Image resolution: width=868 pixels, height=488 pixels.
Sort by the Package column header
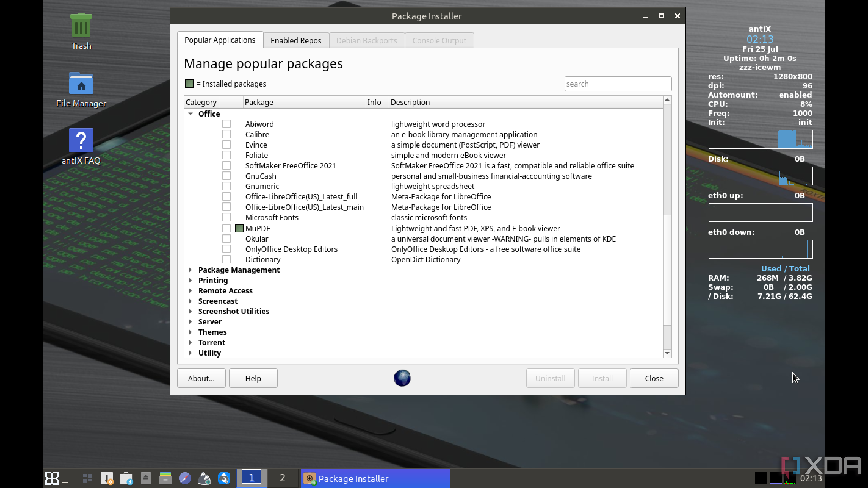(x=304, y=102)
